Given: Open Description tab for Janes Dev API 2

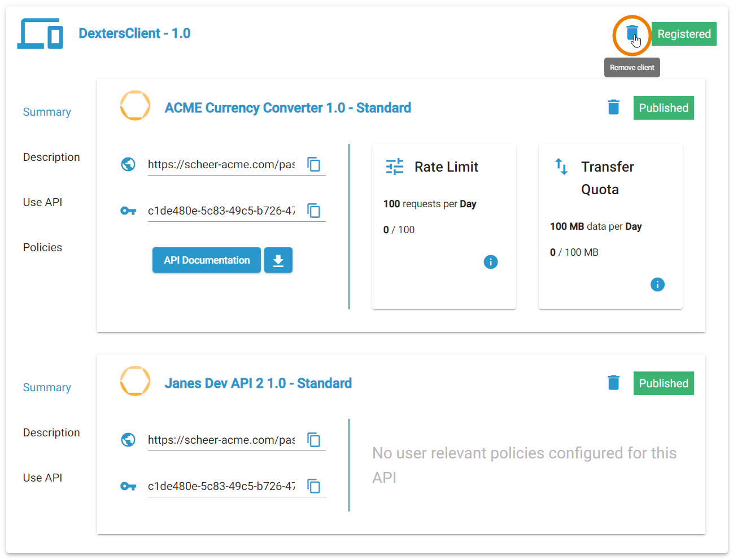Looking at the screenshot, I should (51, 432).
